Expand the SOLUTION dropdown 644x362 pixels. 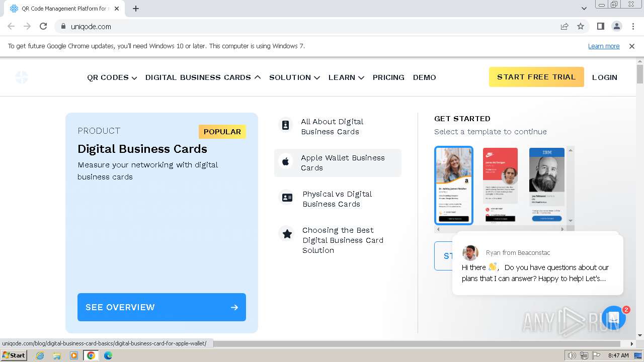(295, 77)
